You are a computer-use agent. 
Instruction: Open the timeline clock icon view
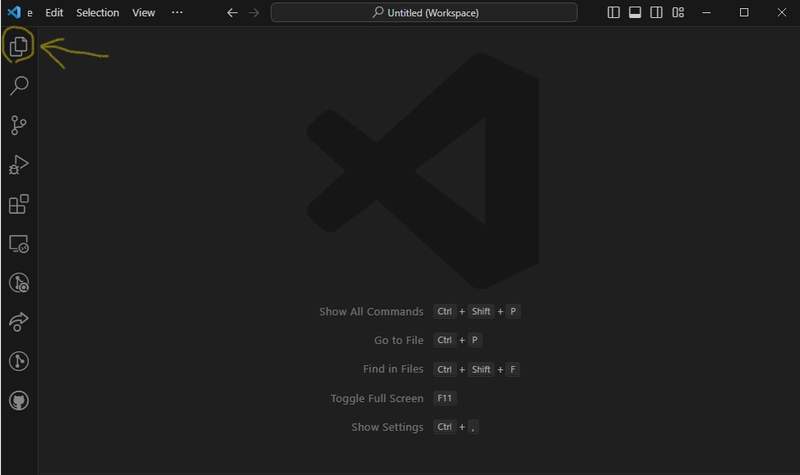[x=19, y=283]
